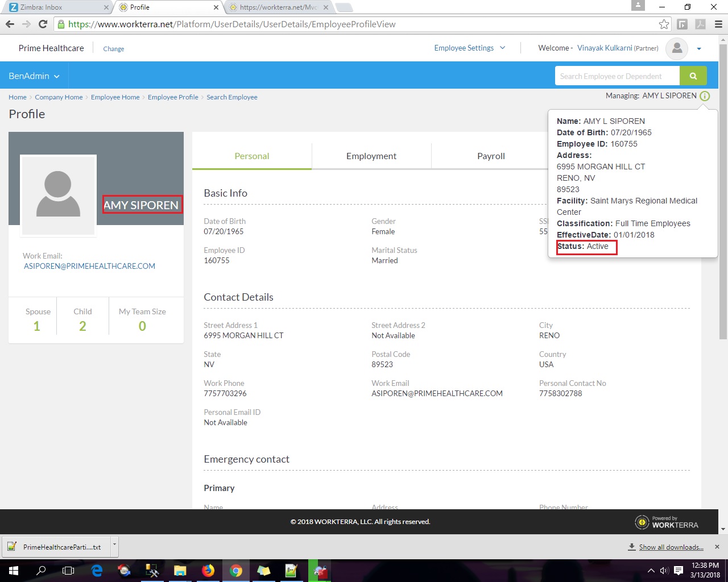Expand the Employee Settings dropdown
The width and height of the screenshot is (728, 582).
pyautogui.click(x=470, y=48)
